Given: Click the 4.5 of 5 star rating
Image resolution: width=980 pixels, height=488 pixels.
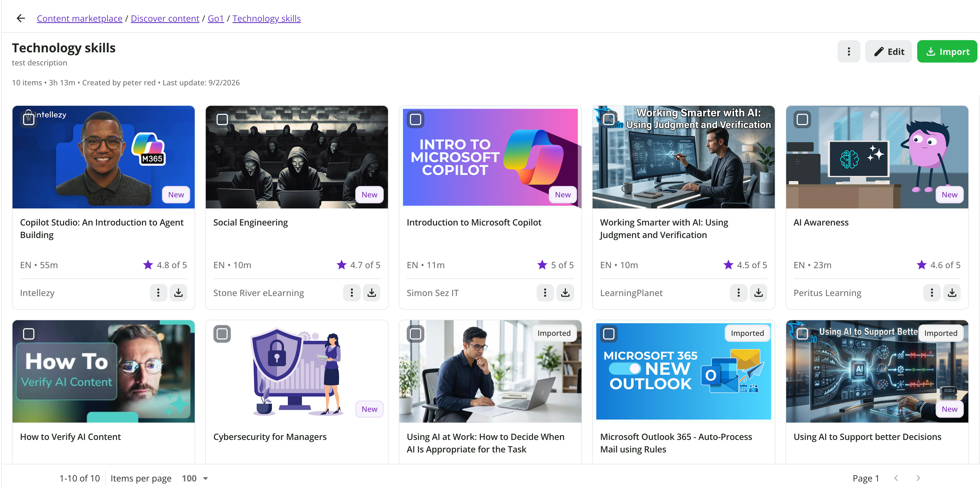Looking at the screenshot, I should 745,265.
